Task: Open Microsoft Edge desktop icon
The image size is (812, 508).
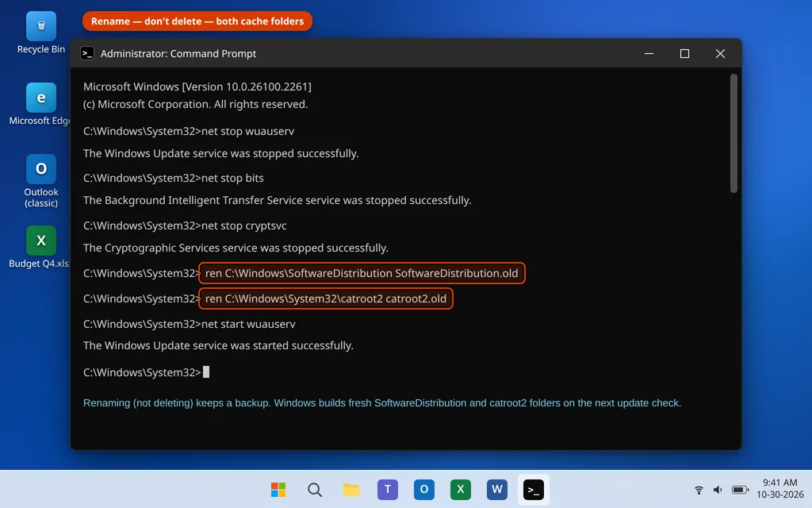Action: point(41,104)
